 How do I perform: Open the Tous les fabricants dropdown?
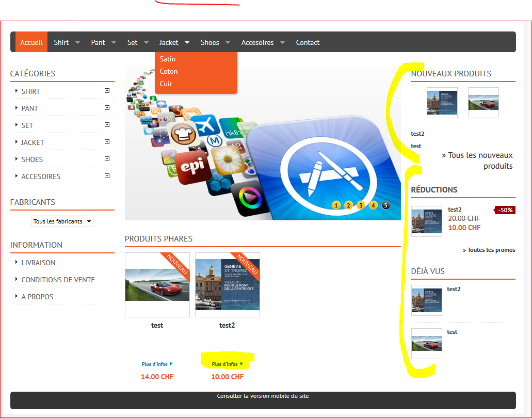click(x=62, y=221)
